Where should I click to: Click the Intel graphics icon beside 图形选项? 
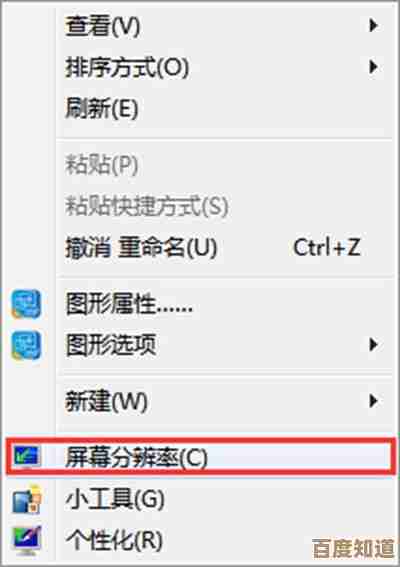(x=26, y=346)
